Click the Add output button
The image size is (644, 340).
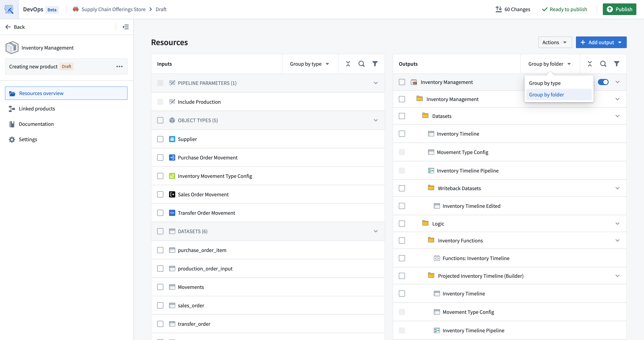(601, 42)
